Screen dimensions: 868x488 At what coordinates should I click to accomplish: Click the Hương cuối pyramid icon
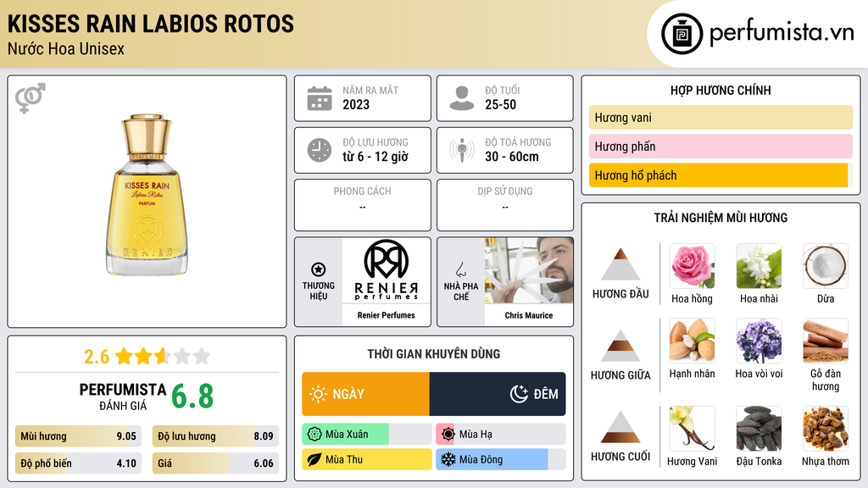click(620, 427)
